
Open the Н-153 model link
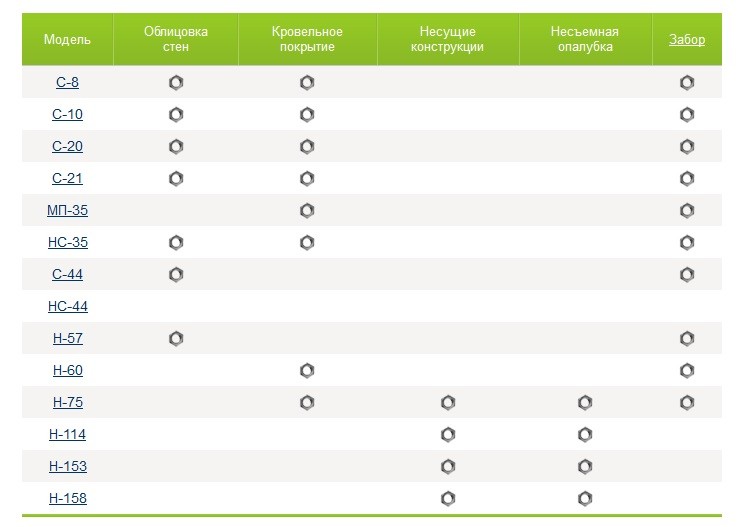click(x=68, y=466)
